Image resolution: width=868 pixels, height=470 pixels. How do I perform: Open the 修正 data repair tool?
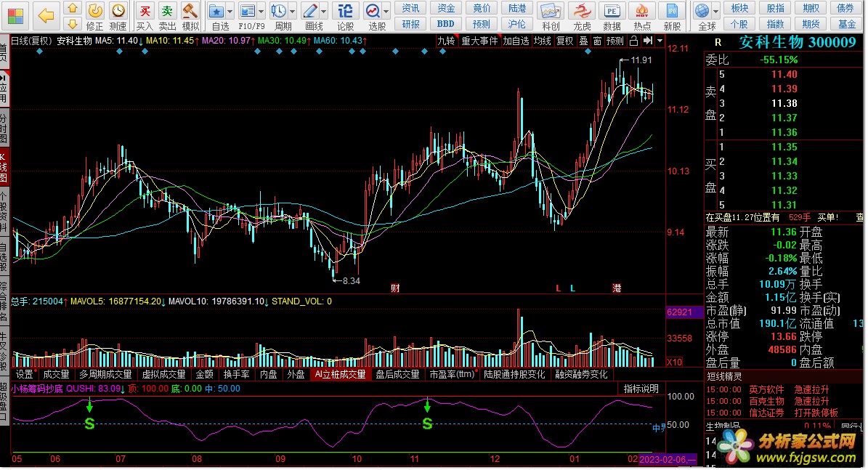[x=95, y=16]
